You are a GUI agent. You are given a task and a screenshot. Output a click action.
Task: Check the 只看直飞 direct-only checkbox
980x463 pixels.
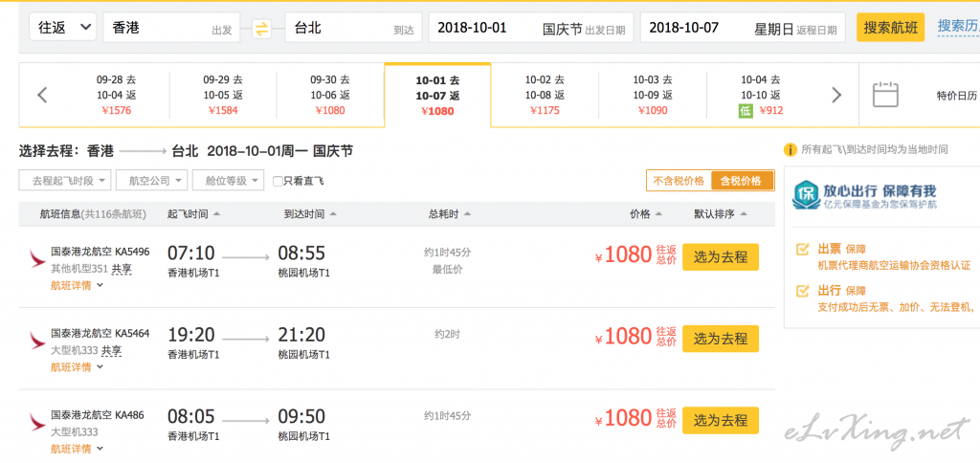pos(278,181)
